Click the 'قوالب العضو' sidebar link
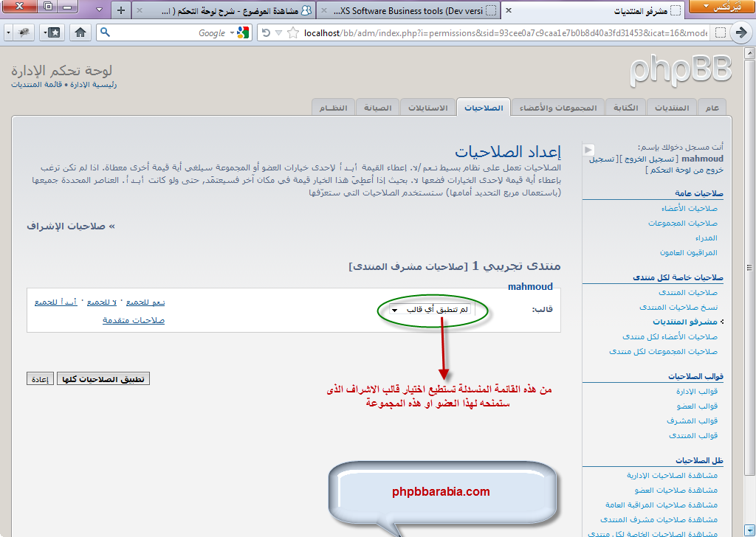Screen dimensions: 756x537 697,406
